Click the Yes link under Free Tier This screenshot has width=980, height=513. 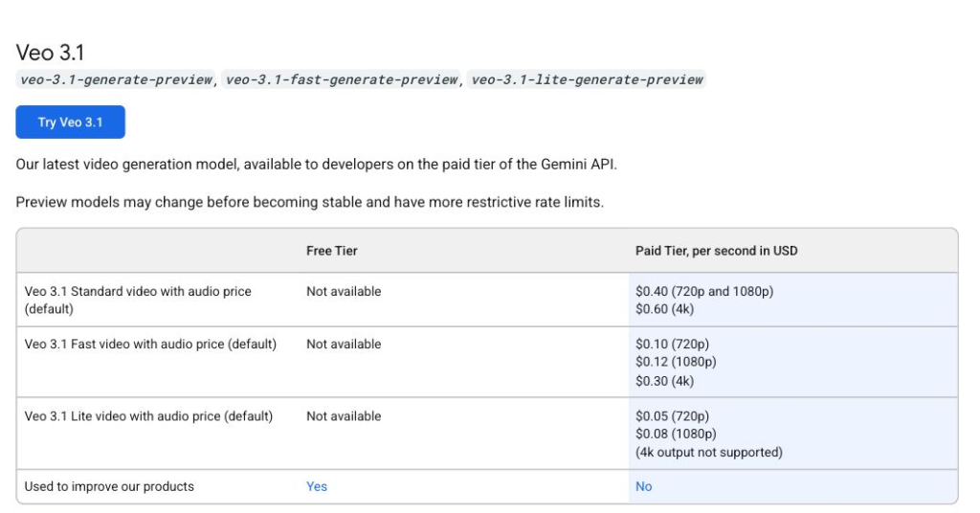point(316,486)
